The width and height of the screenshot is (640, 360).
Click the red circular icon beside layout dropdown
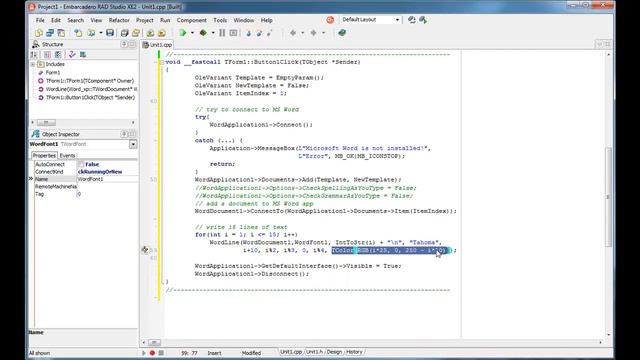pyautogui.click(x=330, y=20)
